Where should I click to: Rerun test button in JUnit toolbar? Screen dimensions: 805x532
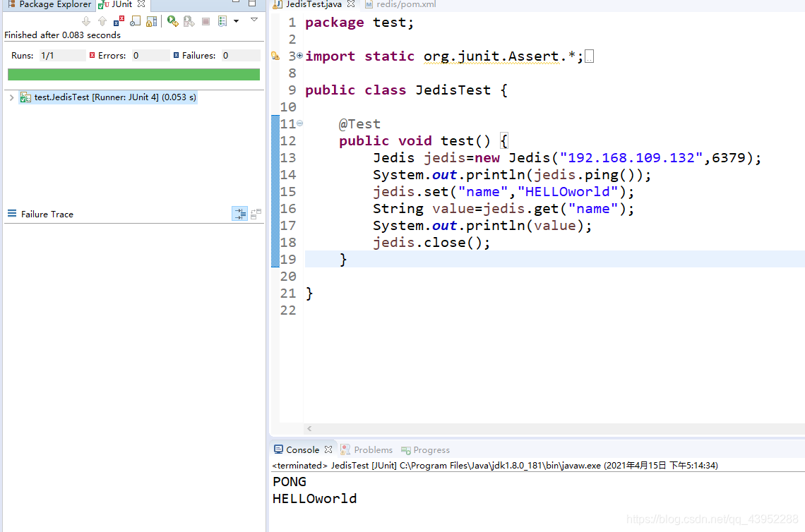(173, 21)
